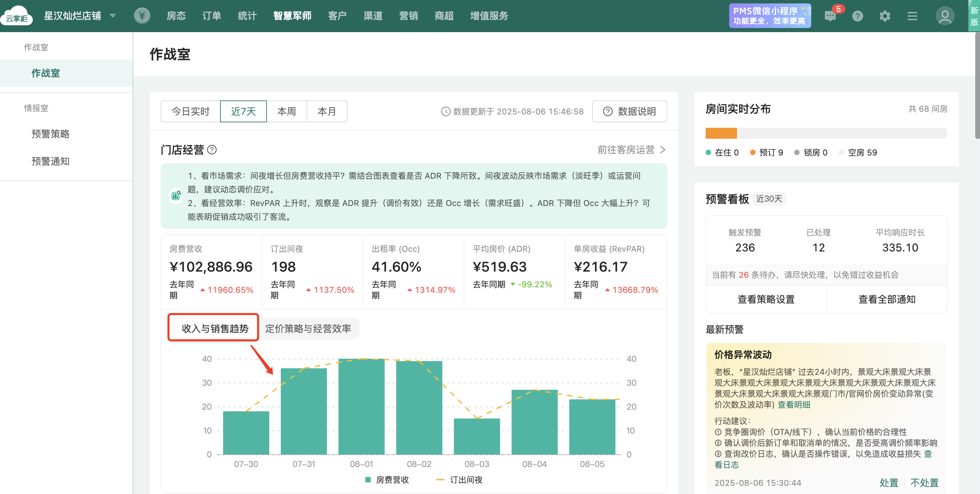Click the 近30天 tag beside 预警看板
980x494 pixels.
point(769,198)
